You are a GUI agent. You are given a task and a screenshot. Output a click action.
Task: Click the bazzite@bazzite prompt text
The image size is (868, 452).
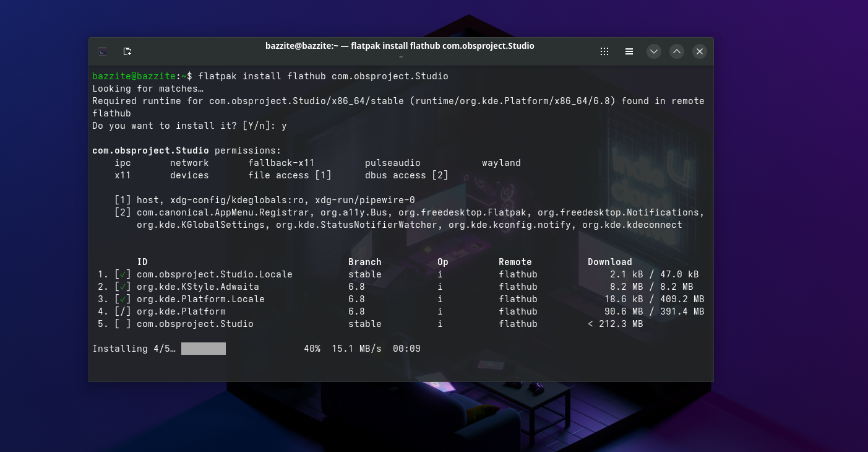pos(134,76)
